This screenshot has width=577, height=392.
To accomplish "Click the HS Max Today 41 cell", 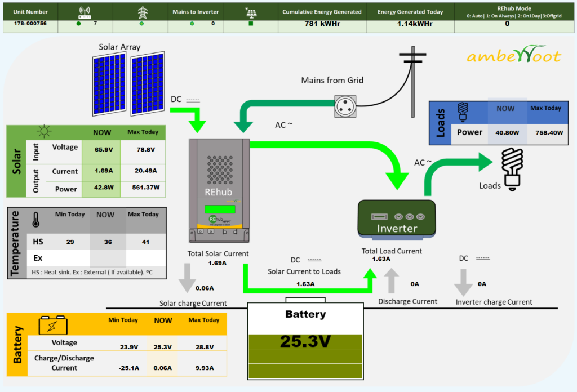I will pyautogui.click(x=146, y=242).
